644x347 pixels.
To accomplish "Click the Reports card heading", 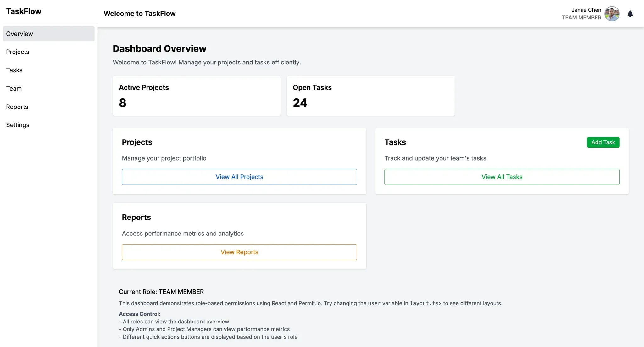I will [x=136, y=218].
